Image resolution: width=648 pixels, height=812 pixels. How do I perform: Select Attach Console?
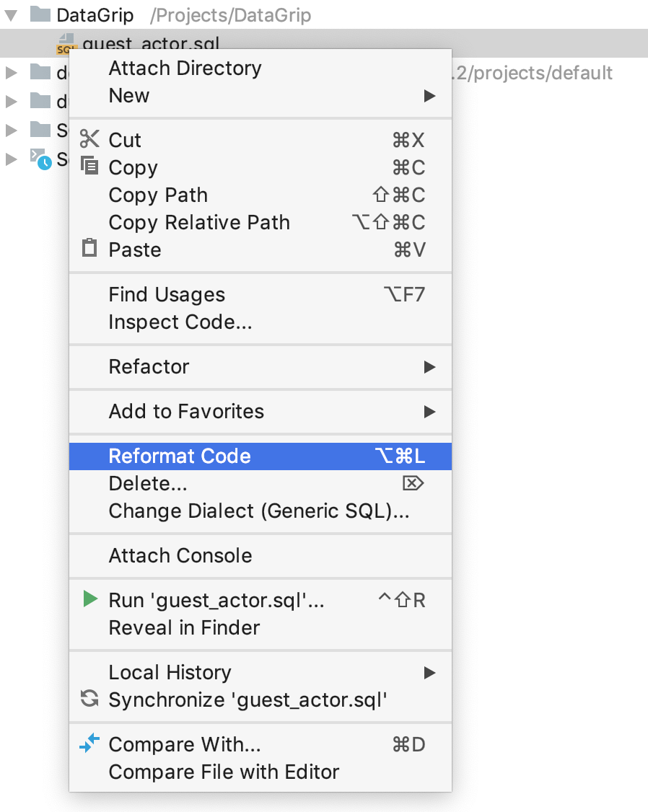click(180, 555)
